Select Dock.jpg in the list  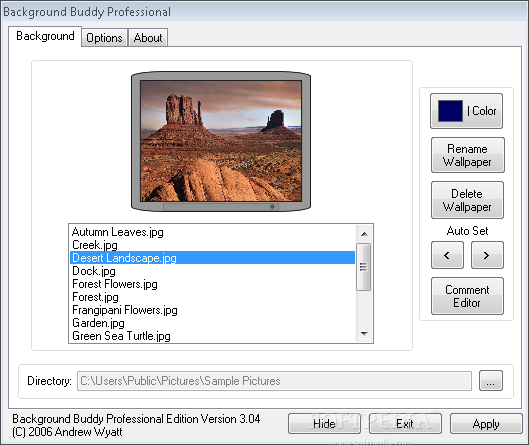(x=213, y=271)
